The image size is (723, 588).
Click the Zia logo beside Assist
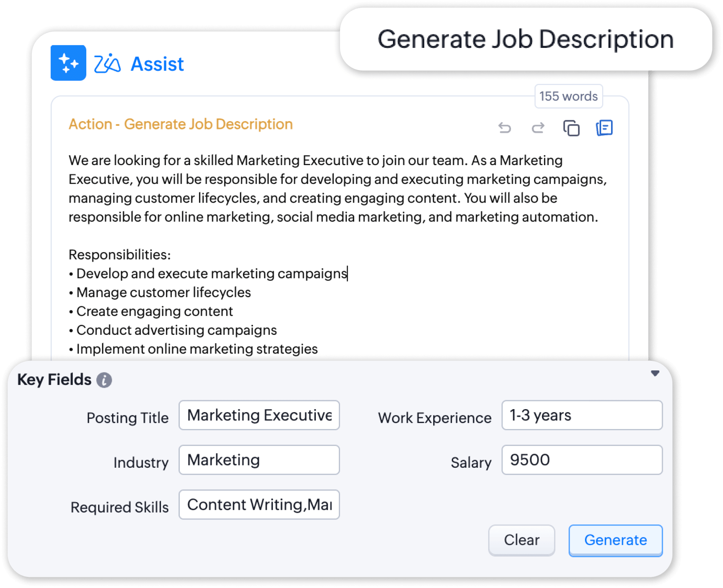coord(107,64)
